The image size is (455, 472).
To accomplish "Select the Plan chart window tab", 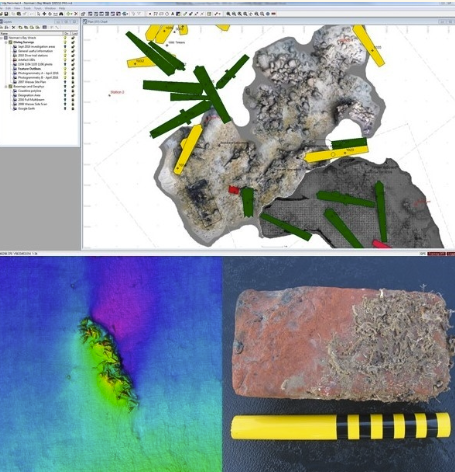I will tap(98, 22).
